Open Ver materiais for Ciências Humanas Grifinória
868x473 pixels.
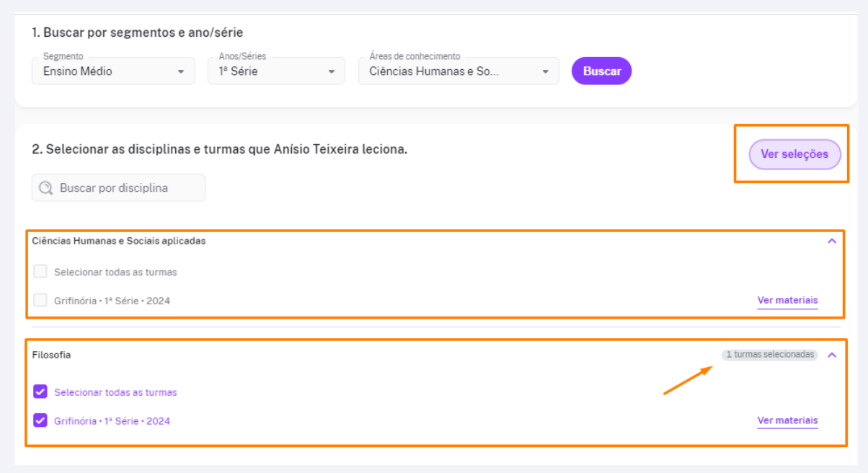tap(787, 301)
